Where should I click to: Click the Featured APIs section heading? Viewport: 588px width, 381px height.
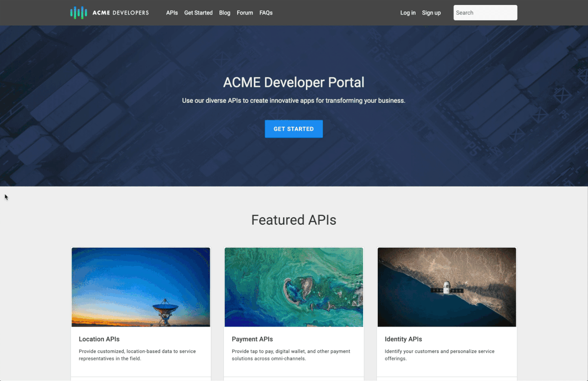click(x=294, y=220)
